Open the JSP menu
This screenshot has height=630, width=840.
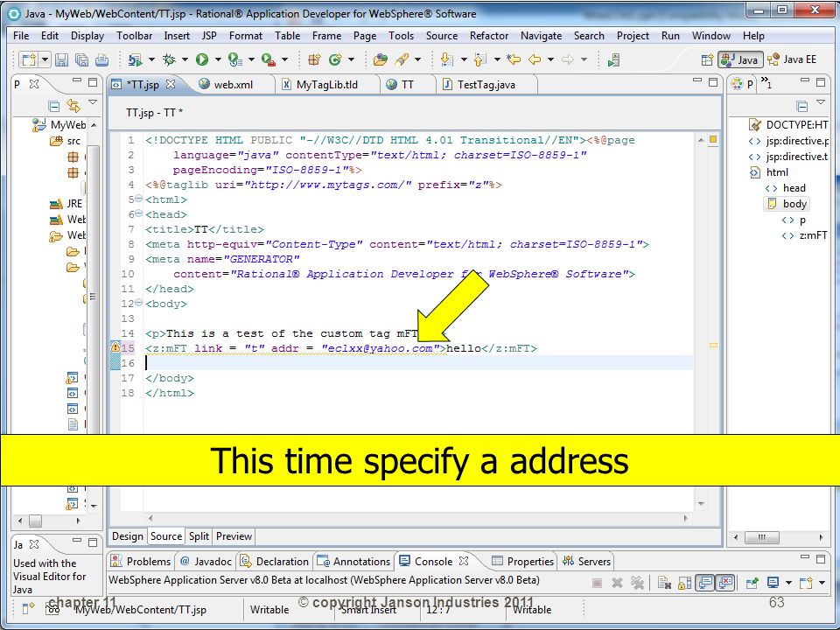click(x=209, y=35)
